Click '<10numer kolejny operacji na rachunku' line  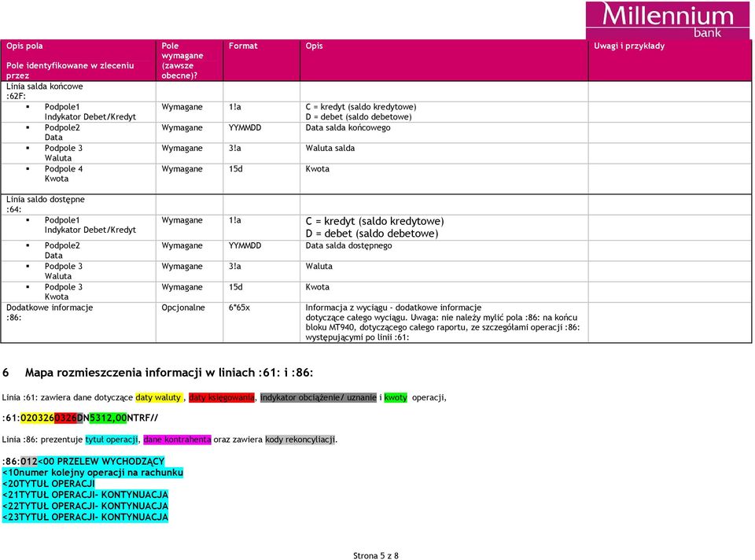pyautogui.click(x=93, y=473)
